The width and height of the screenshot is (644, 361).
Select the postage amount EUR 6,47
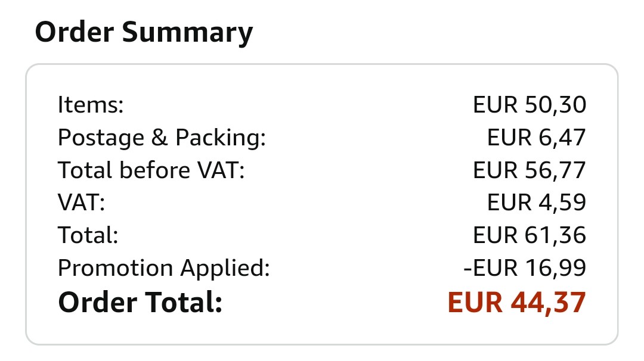[537, 138]
